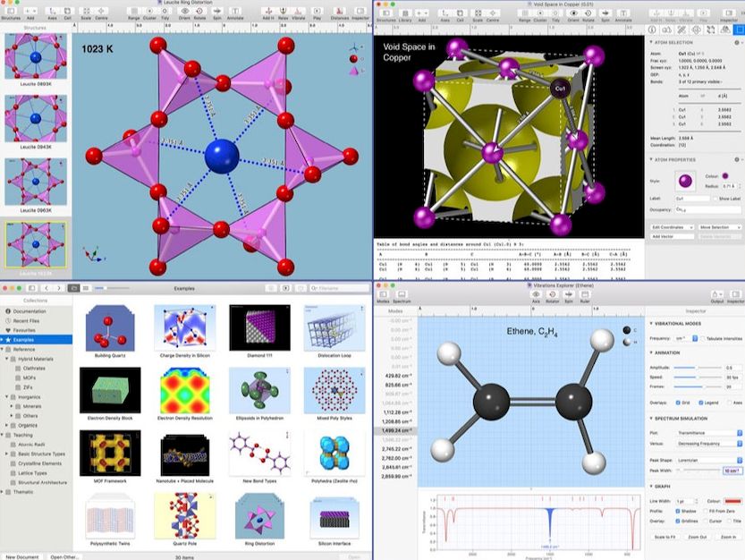
Task: Enable the Tabulate Intensities checkbox
Action: tap(705, 338)
